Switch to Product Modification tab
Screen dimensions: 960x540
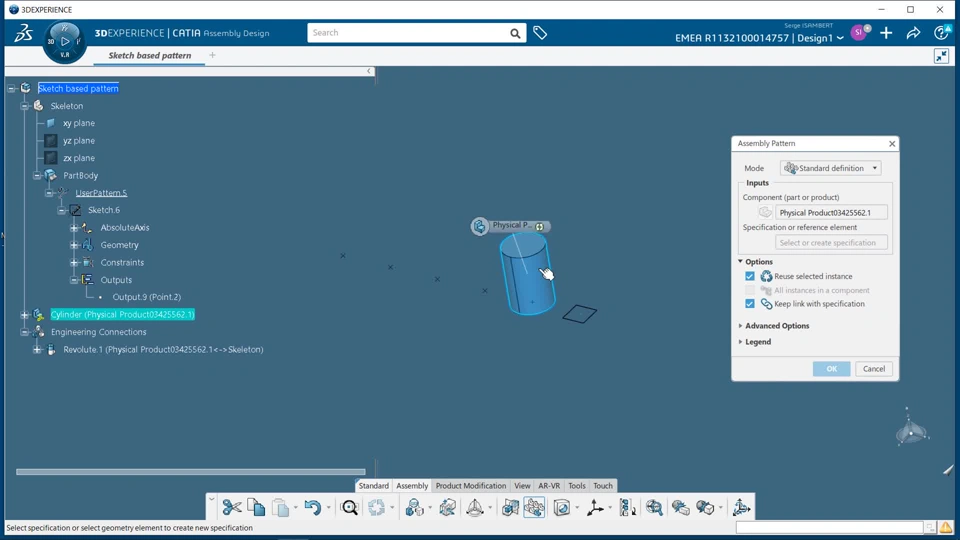click(471, 486)
